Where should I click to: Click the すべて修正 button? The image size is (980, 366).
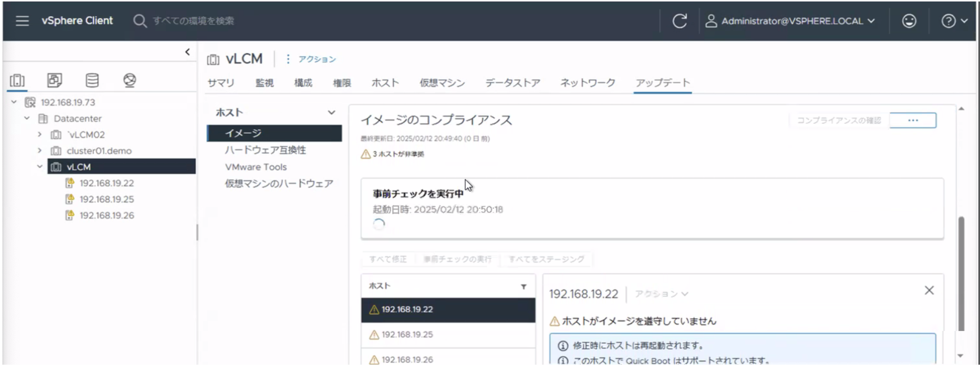coord(388,260)
